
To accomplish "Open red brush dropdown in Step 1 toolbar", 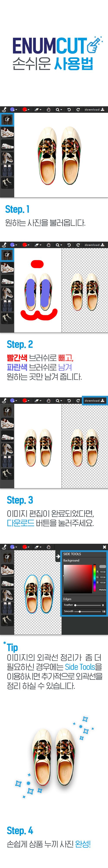I will click(x=26, y=110).
